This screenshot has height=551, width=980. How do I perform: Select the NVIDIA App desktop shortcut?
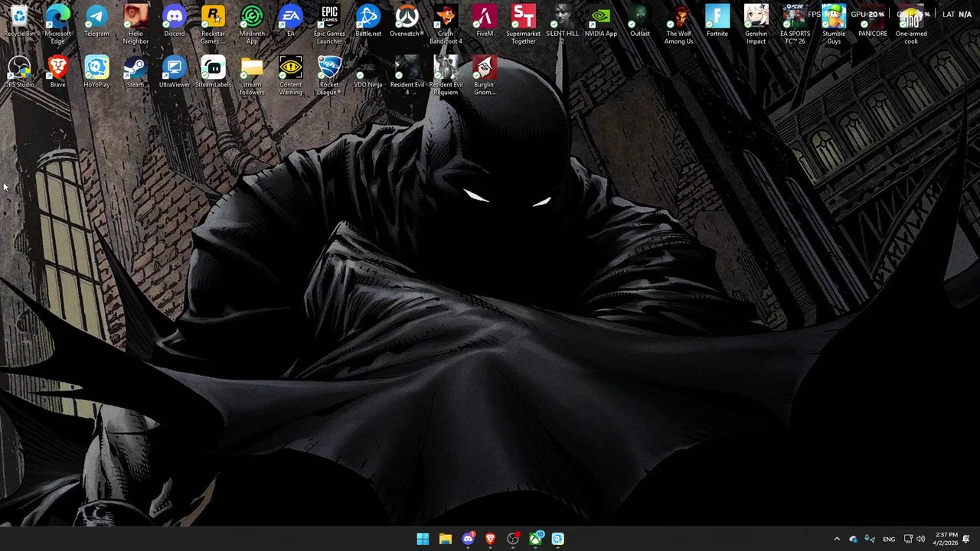(x=601, y=21)
